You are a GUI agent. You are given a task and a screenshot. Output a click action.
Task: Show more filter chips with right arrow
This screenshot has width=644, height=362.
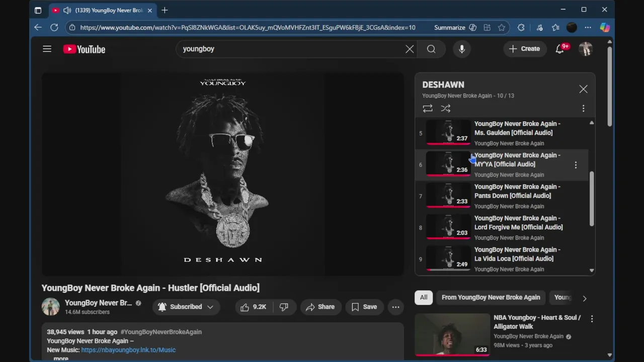point(584,298)
